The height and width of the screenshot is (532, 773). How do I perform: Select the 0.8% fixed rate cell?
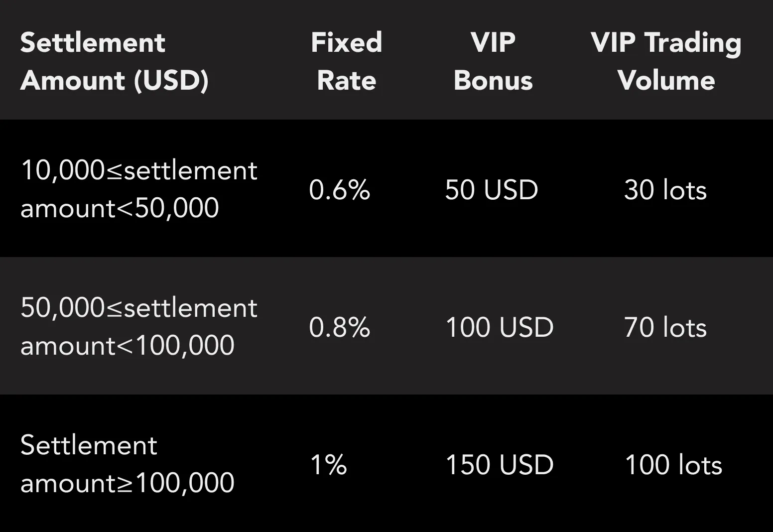(340, 327)
